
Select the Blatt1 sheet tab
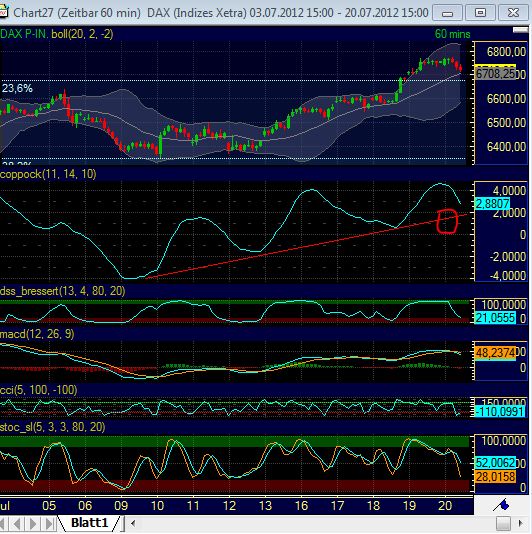coord(89,522)
